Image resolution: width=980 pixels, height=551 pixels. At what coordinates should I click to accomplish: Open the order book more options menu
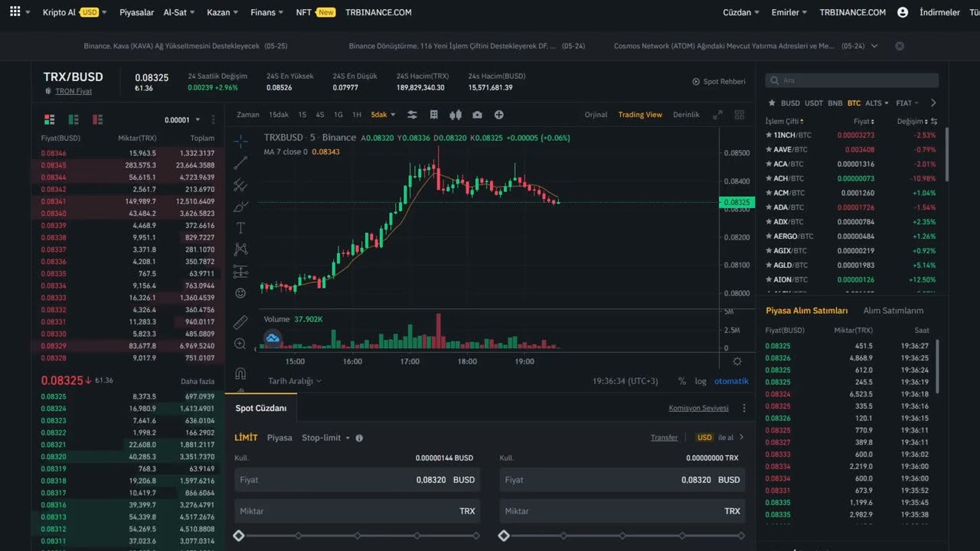pos(214,120)
